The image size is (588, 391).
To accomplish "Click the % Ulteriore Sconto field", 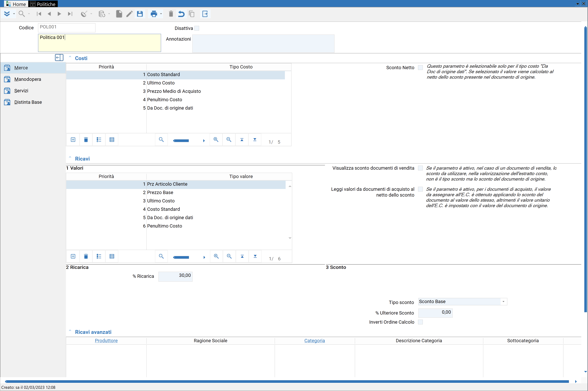I will (435, 313).
